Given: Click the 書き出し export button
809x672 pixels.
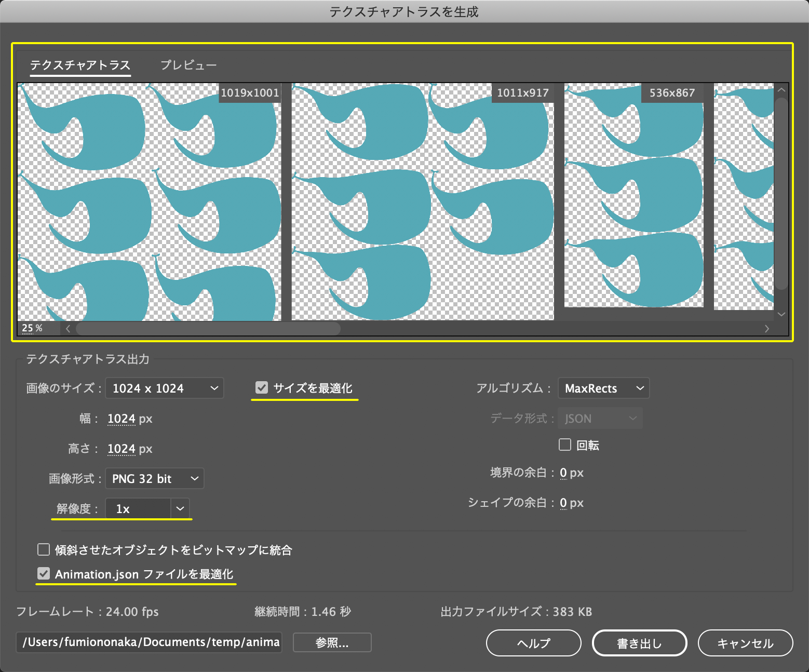Looking at the screenshot, I should (640, 643).
